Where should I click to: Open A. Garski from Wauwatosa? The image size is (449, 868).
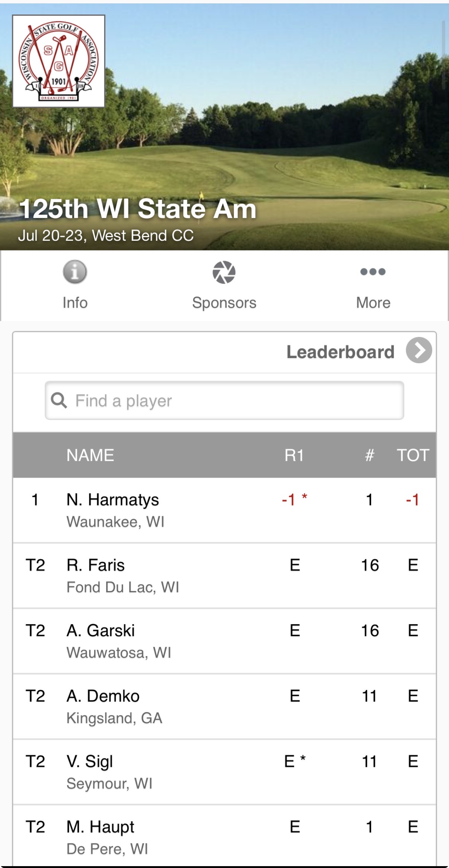225,641
